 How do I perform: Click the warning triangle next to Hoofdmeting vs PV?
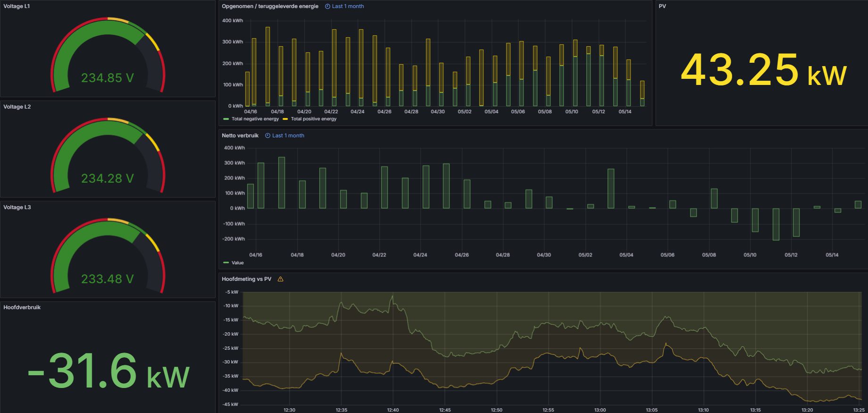(281, 279)
